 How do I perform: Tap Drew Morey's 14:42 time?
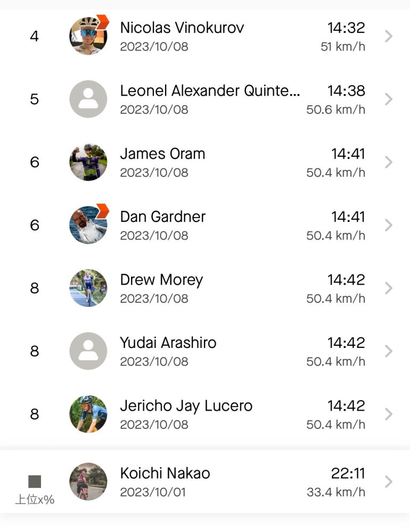click(x=346, y=280)
